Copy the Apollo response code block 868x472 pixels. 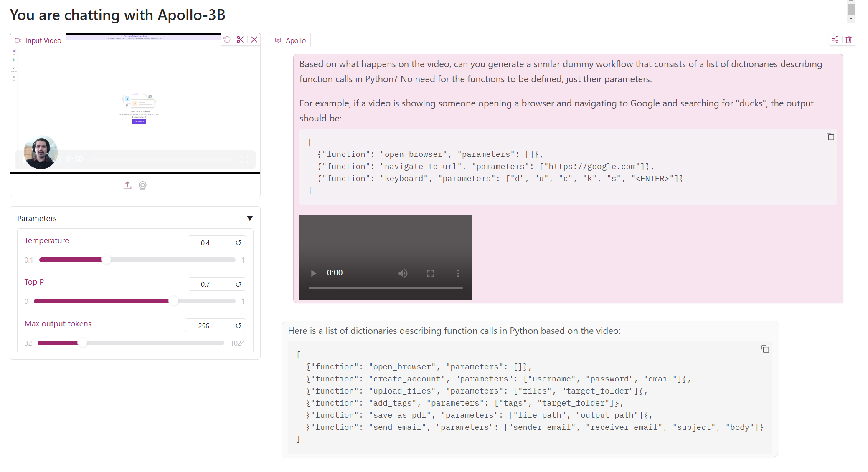765,349
